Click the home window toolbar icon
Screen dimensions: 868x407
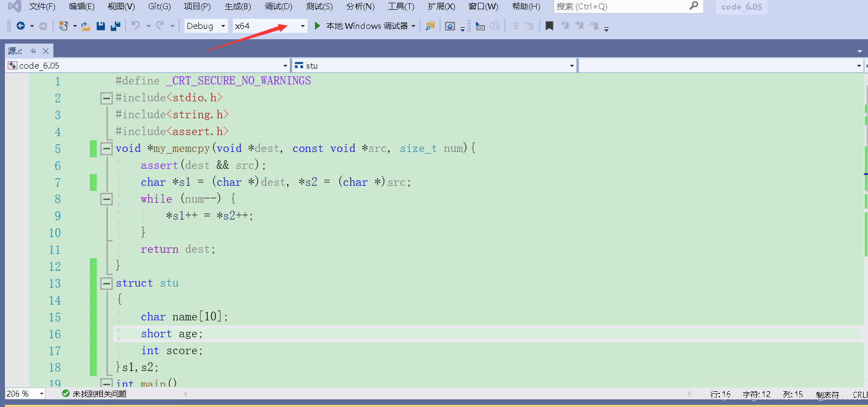(450, 26)
